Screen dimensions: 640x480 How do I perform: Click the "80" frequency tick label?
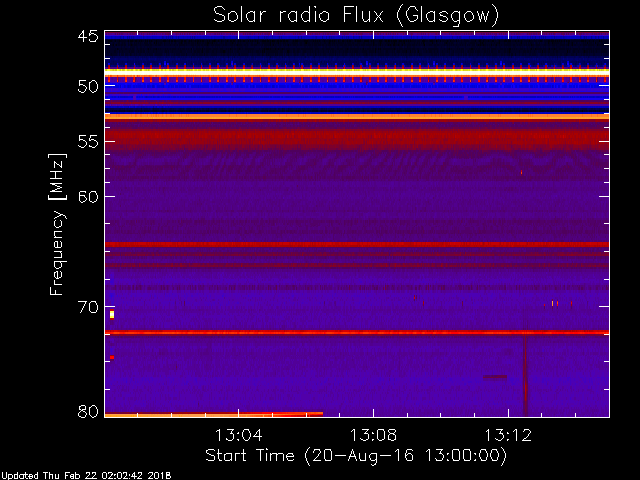pyautogui.click(x=88, y=411)
